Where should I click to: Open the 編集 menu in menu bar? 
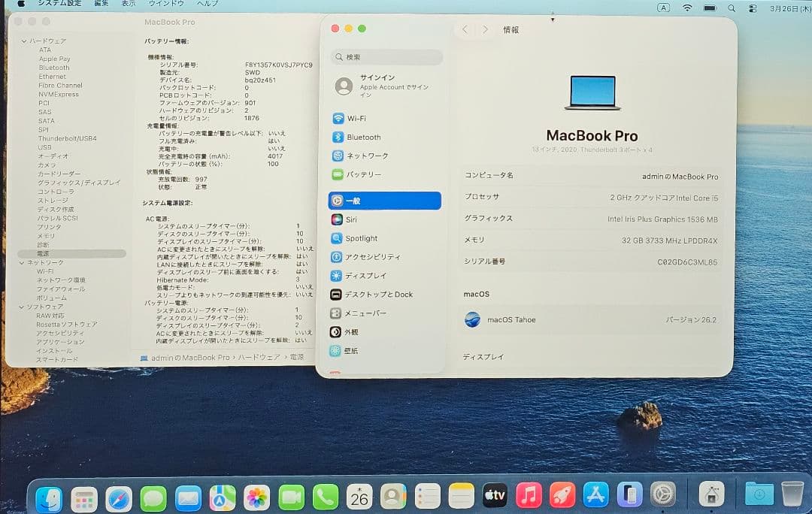101,3
